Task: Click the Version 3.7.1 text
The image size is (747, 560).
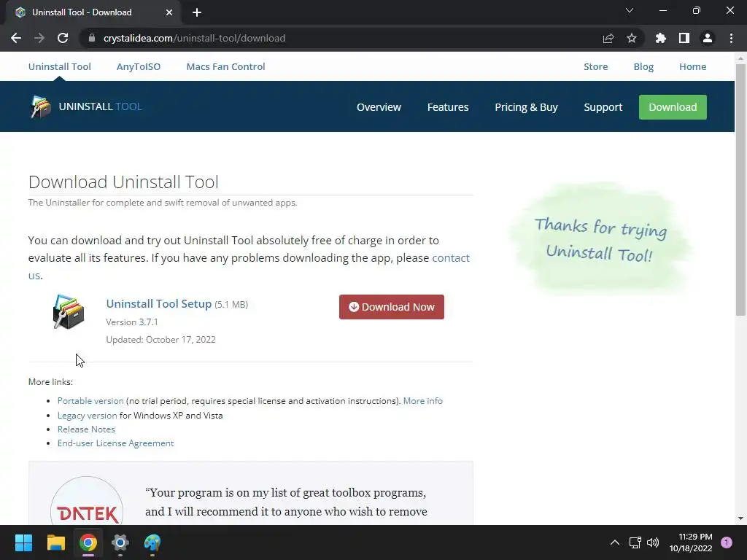Action: coord(132,322)
